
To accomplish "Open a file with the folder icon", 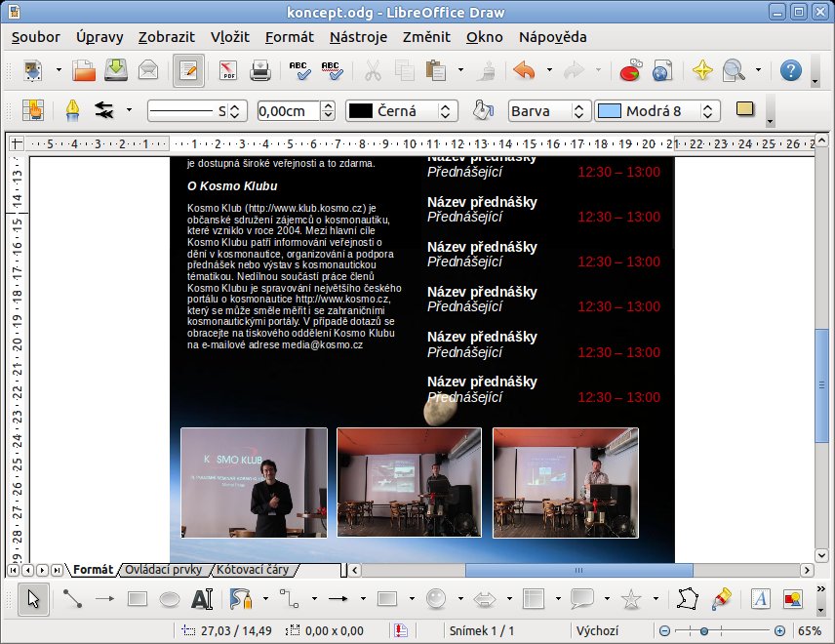I will pyautogui.click(x=84, y=70).
